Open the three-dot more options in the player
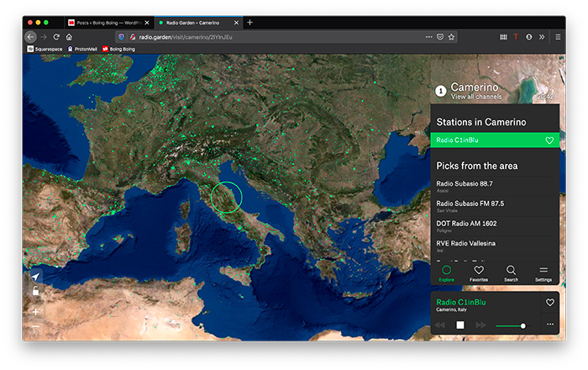 pos(550,325)
